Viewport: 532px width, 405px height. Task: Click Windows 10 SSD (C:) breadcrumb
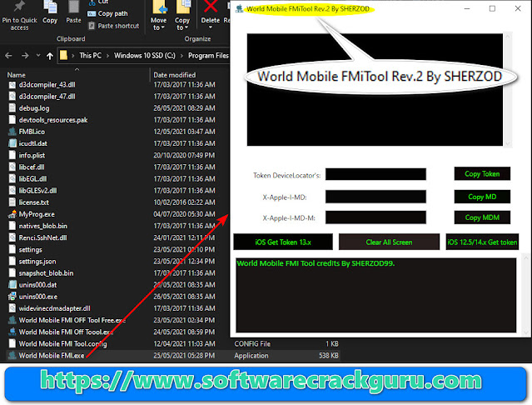coord(145,55)
